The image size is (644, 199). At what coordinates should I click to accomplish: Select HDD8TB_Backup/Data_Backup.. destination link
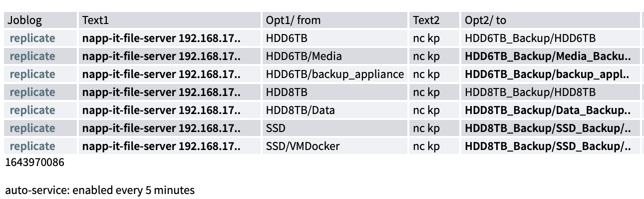click(548, 110)
